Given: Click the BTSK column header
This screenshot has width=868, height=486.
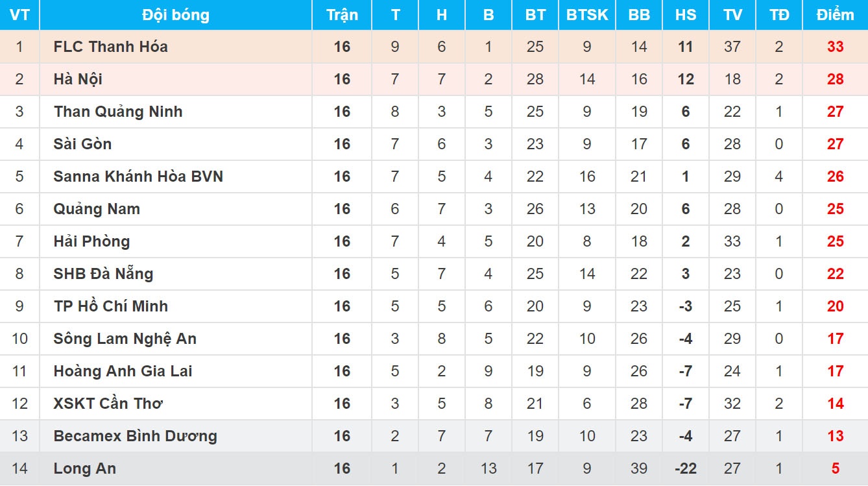Looking at the screenshot, I should point(587,15).
